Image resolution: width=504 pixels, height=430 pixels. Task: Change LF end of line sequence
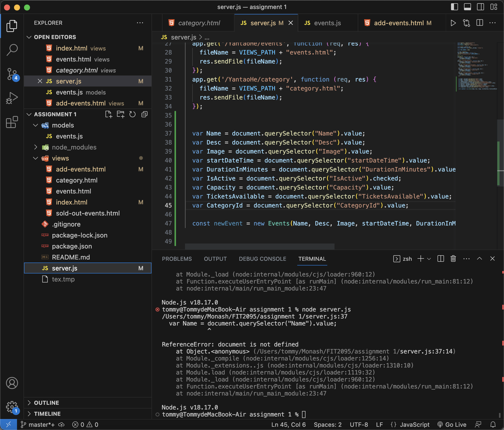pyautogui.click(x=379, y=424)
